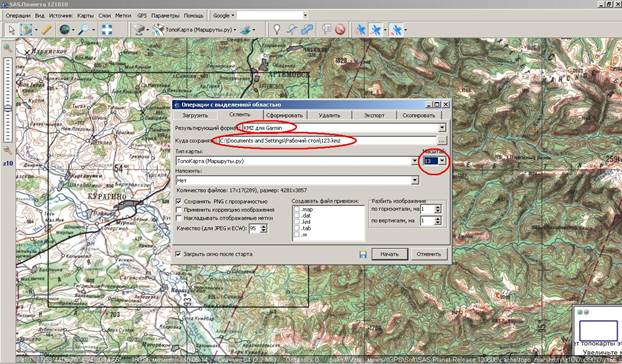The height and width of the screenshot is (364, 622).
Task: Click the cache source disk icon
Action: pyautogui.click(x=140, y=30)
